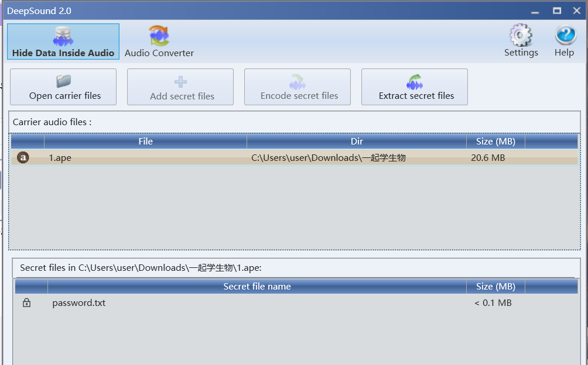Click the APE format icon beside 1.ape
588x365 pixels.
(x=23, y=157)
